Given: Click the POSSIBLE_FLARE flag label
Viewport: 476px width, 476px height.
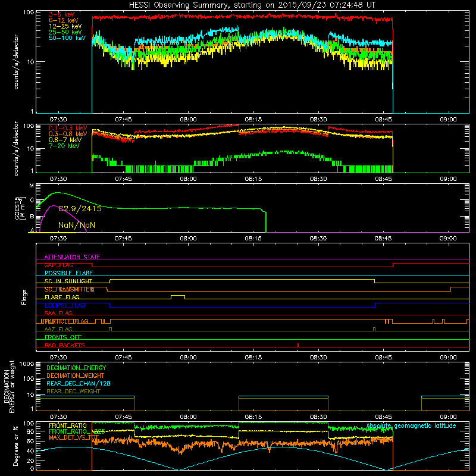Looking at the screenshot, I should (68, 273).
